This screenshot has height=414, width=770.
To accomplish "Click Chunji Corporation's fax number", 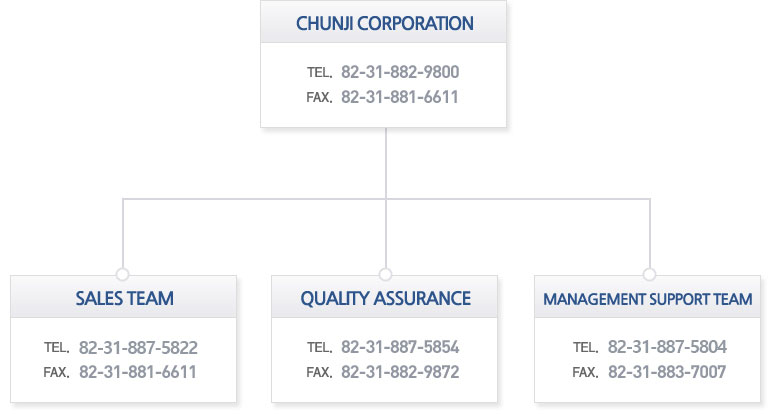I will pyautogui.click(x=400, y=97).
